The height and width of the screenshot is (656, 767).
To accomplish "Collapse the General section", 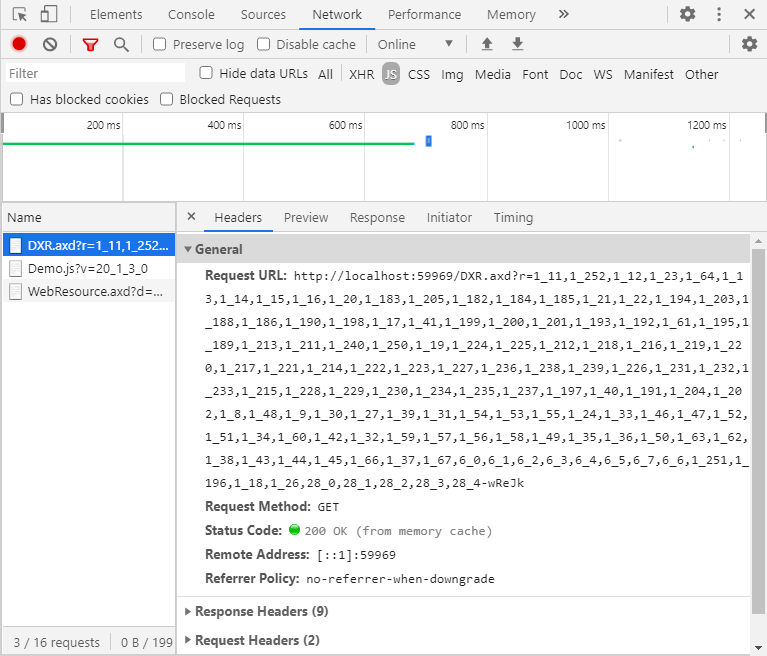I will click(218, 249).
